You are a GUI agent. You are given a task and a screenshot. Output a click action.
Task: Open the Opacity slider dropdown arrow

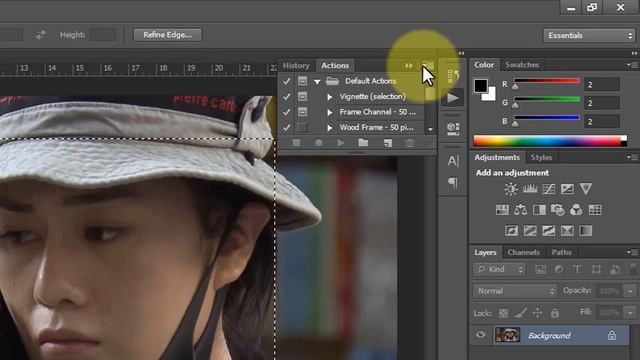click(630, 291)
